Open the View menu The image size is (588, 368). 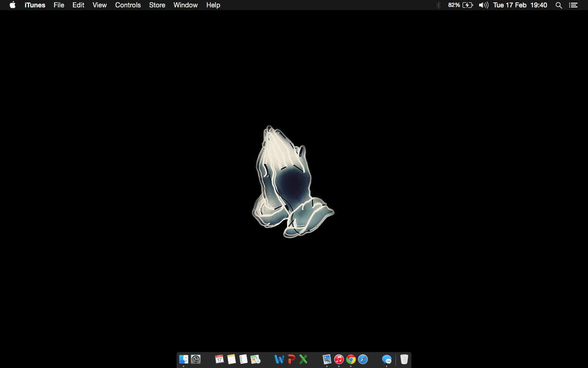click(x=100, y=5)
